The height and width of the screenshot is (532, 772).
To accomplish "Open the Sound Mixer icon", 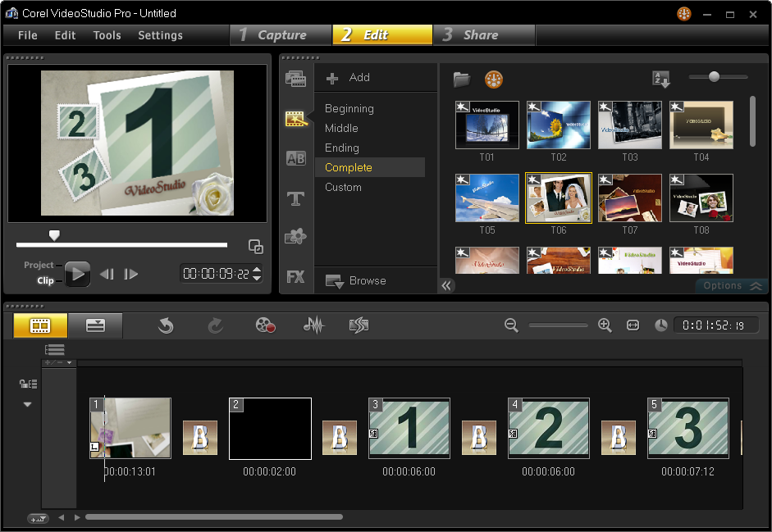I will [x=314, y=325].
